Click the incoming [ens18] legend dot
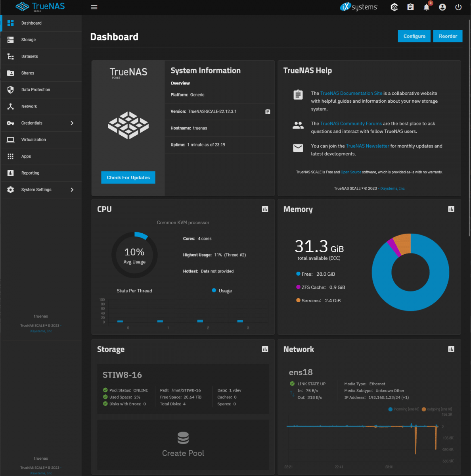 (391, 409)
